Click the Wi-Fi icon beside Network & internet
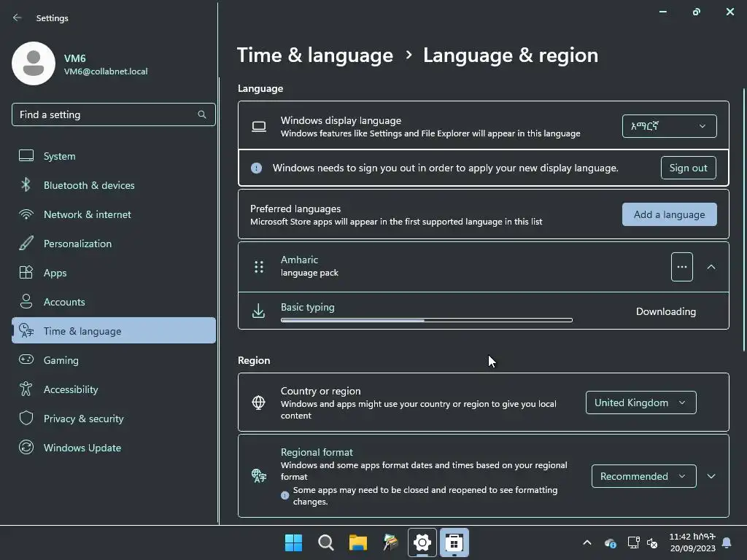The image size is (747, 560). pyautogui.click(x=26, y=214)
